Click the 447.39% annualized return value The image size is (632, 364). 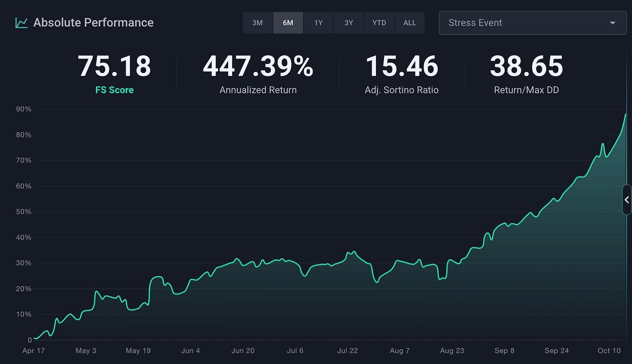point(258,66)
